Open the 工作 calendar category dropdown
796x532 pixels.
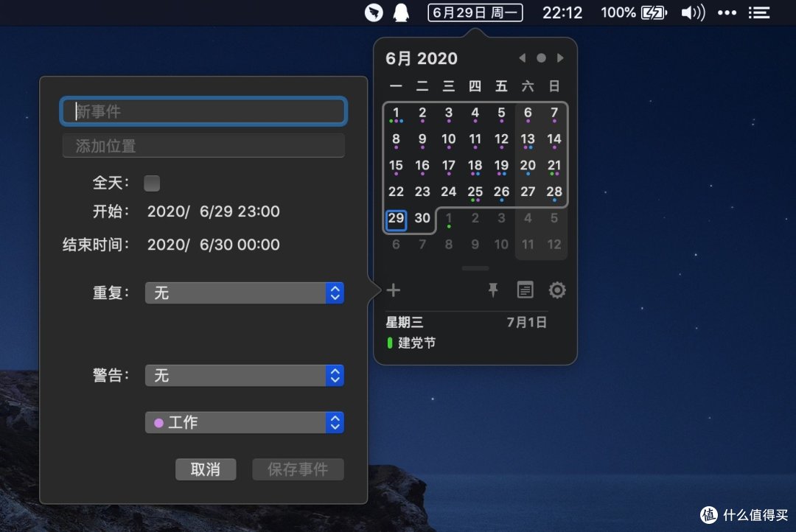tap(244, 422)
